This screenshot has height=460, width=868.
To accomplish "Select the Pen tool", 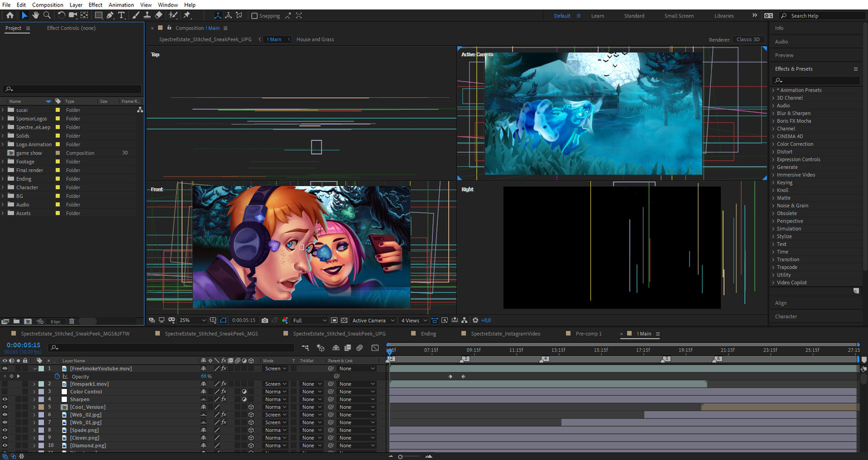I will 110,15.
